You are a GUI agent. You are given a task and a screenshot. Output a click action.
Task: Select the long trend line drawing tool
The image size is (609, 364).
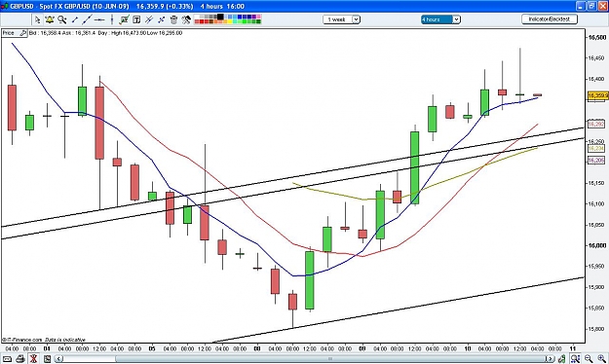coord(87,19)
